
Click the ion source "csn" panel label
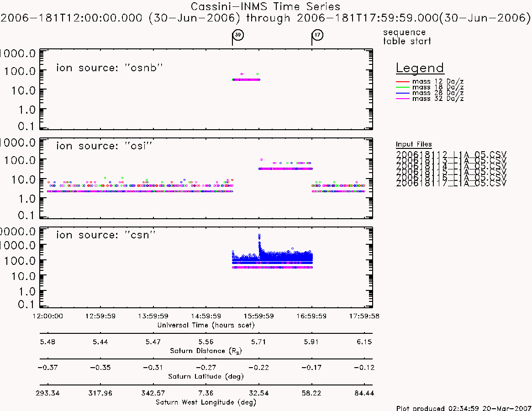click(x=105, y=235)
